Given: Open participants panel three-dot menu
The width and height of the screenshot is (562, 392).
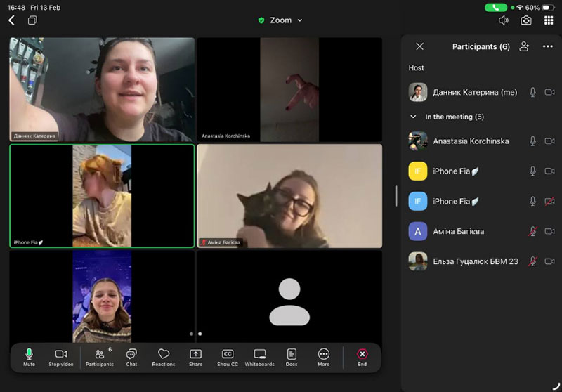Looking at the screenshot, I should [548, 46].
